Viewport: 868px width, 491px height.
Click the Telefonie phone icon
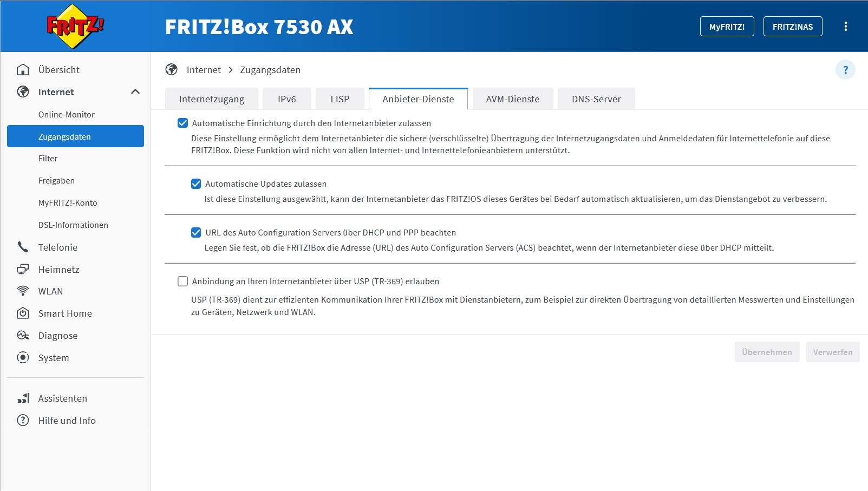click(x=23, y=247)
